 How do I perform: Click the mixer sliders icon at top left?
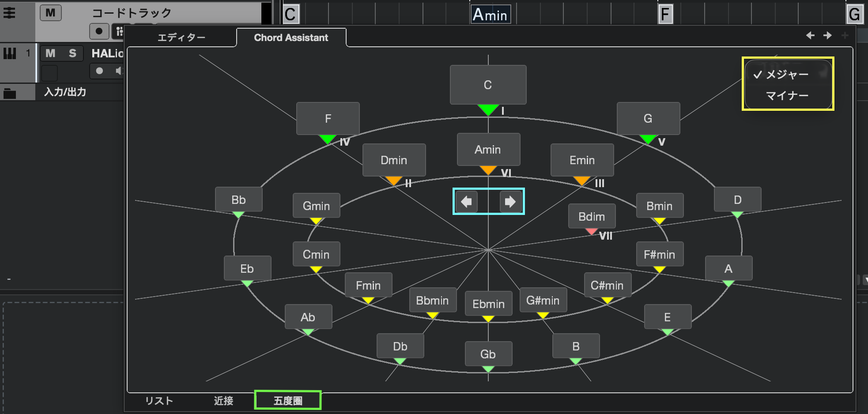[x=9, y=13]
